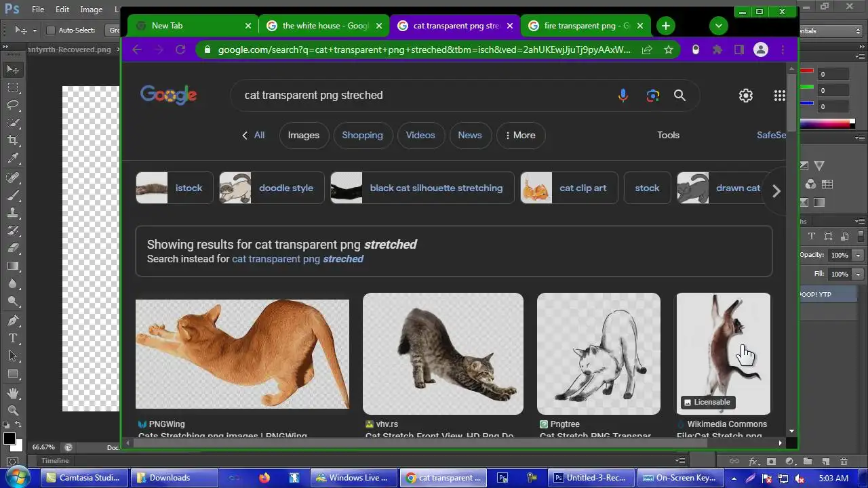Select the Path Selection tool
868x488 pixels.
(x=13, y=356)
